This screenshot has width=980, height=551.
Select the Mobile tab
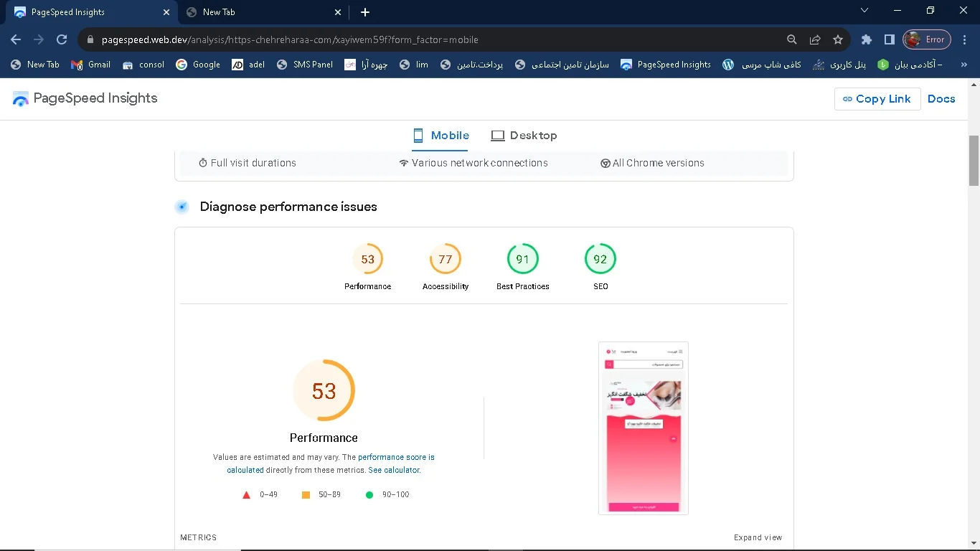click(440, 136)
